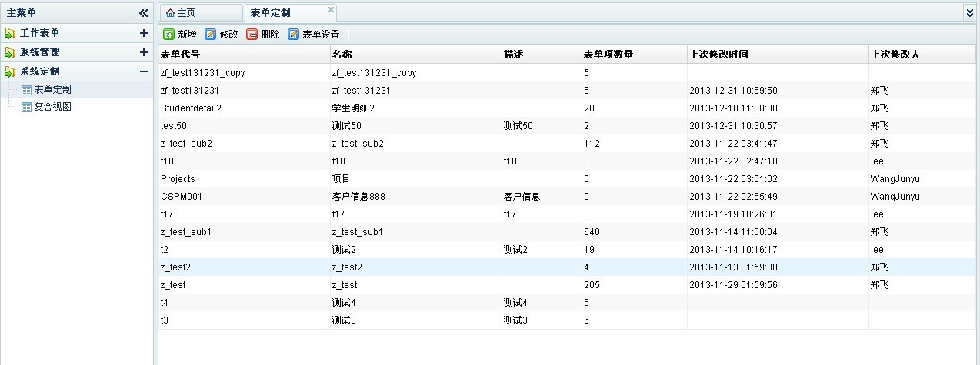Click the 新增 button
980x365 pixels.
click(x=180, y=34)
